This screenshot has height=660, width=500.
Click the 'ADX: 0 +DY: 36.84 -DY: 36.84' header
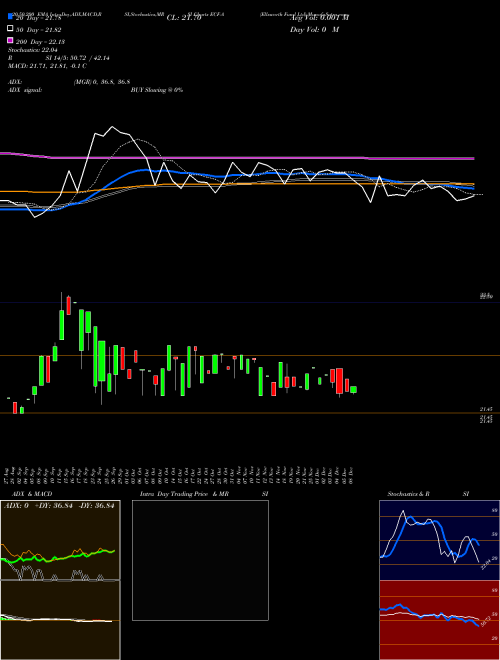[x=59, y=506]
